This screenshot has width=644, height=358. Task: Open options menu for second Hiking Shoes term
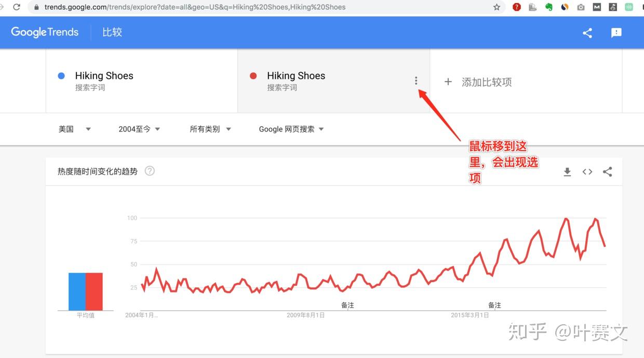[x=416, y=81]
